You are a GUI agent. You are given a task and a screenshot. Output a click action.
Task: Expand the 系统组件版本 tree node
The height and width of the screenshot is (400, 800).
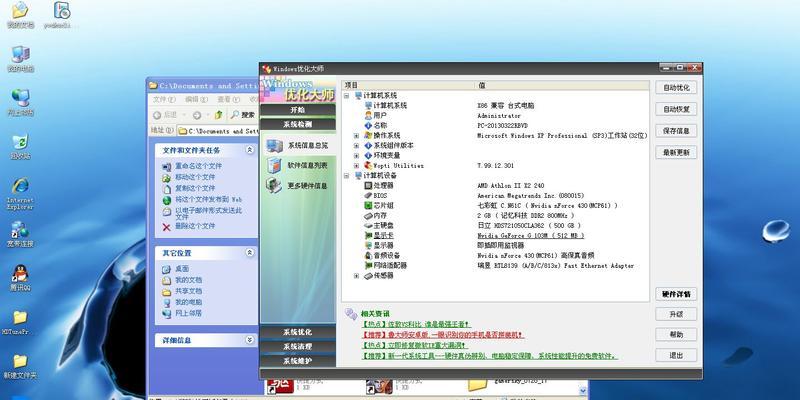click(x=357, y=145)
